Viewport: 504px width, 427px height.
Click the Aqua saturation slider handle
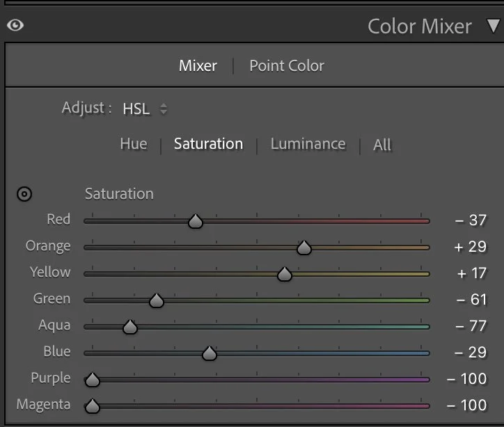[x=129, y=327]
